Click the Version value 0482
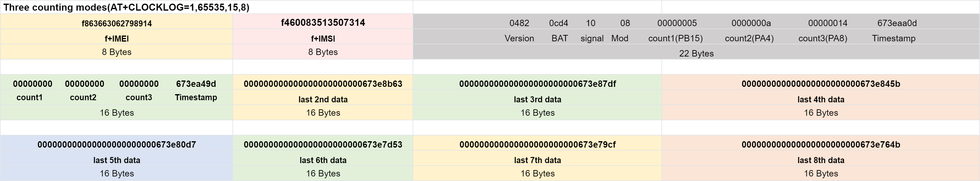The height and width of the screenshot is (181, 980). point(519,23)
